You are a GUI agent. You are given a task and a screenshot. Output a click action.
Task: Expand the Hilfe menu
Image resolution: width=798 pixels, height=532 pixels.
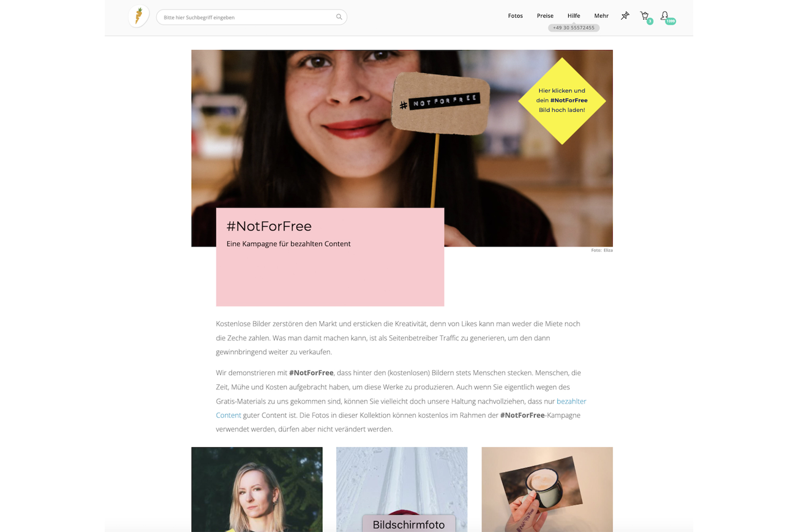[574, 16]
